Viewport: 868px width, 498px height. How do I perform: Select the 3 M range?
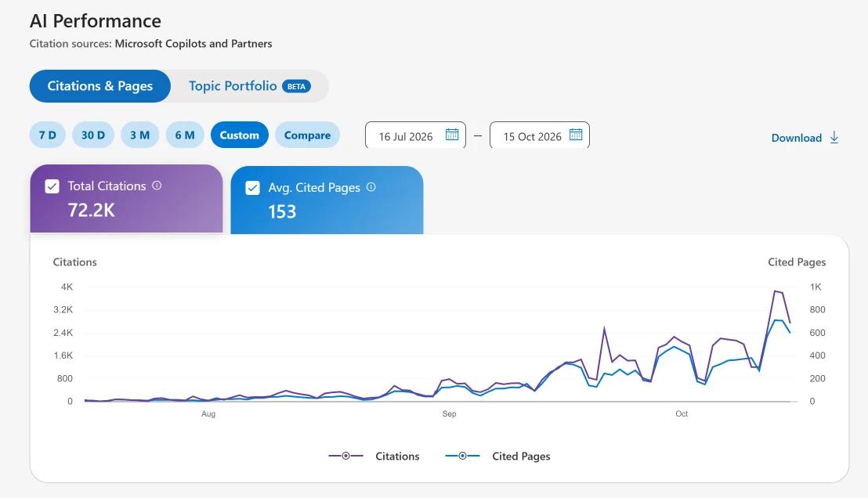point(140,135)
